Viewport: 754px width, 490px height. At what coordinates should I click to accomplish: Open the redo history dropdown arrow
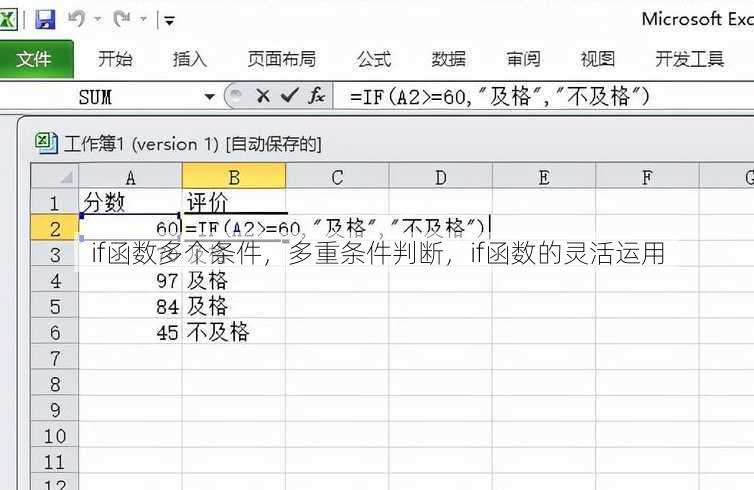pos(143,20)
